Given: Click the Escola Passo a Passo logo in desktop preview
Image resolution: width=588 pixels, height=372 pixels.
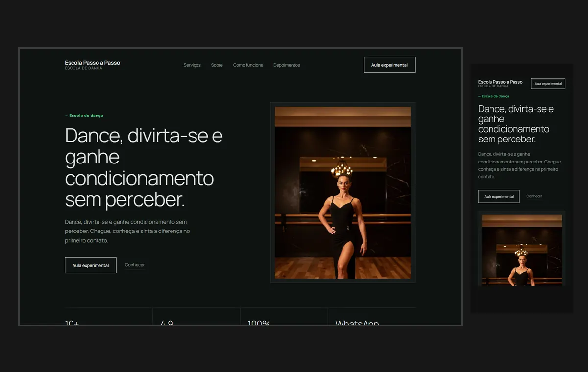Looking at the screenshot, I should (x=93, y=65).
